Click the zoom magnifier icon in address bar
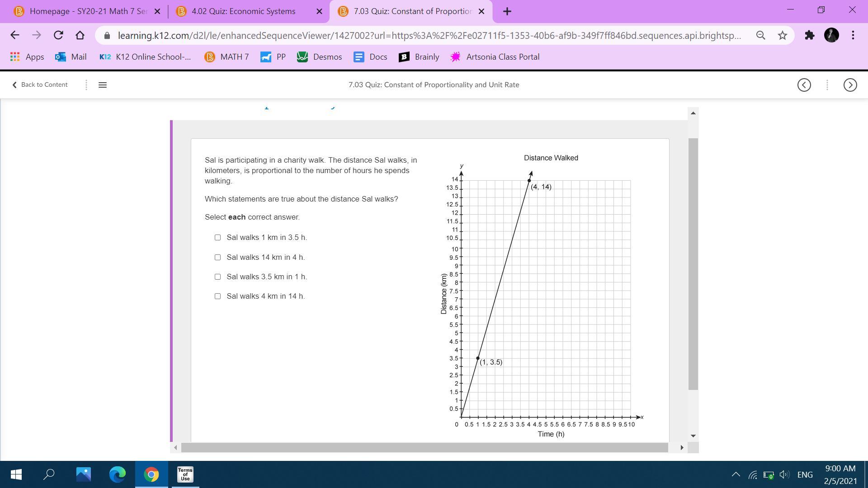The height and width of the screenshot is (488, 868). coord(760,35)
